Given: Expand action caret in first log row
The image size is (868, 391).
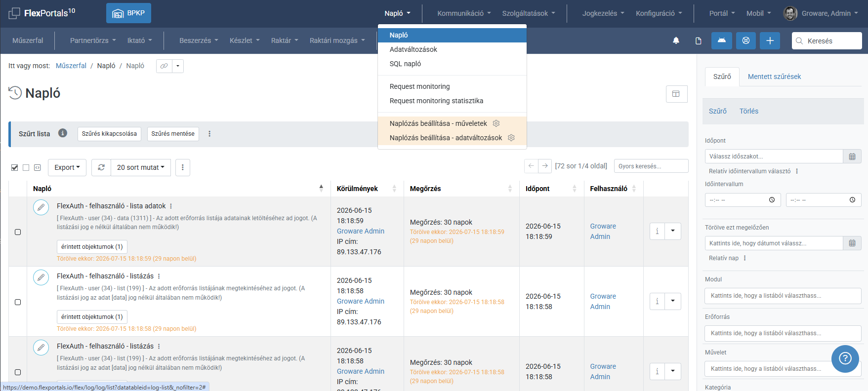Looking at the screenshot, I should click(673, 231).
